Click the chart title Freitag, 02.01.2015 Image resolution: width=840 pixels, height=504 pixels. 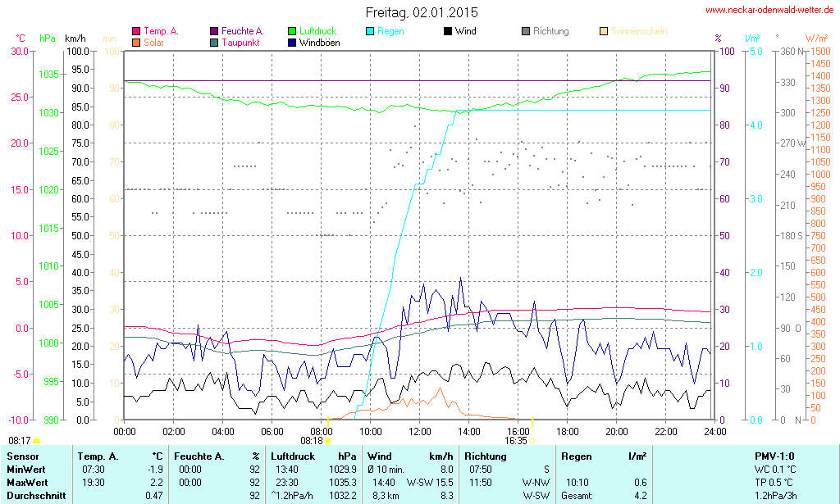422,12
